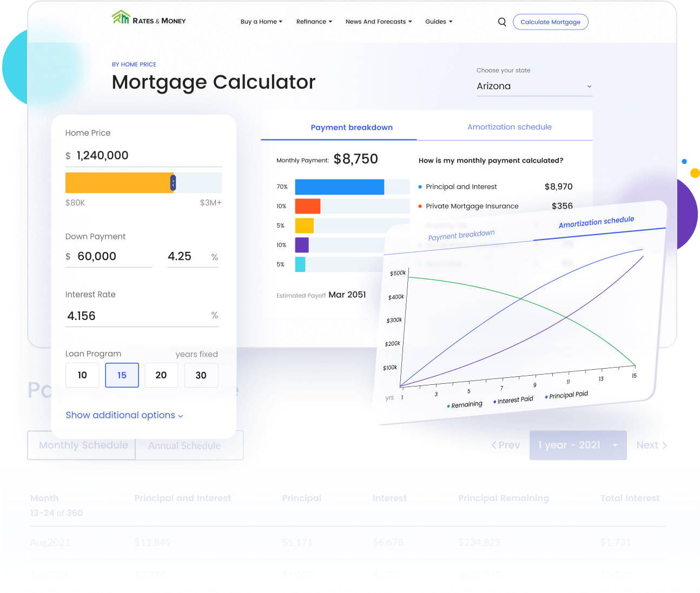Click the Prev left chevron arrow

click(x=494, y=445)
